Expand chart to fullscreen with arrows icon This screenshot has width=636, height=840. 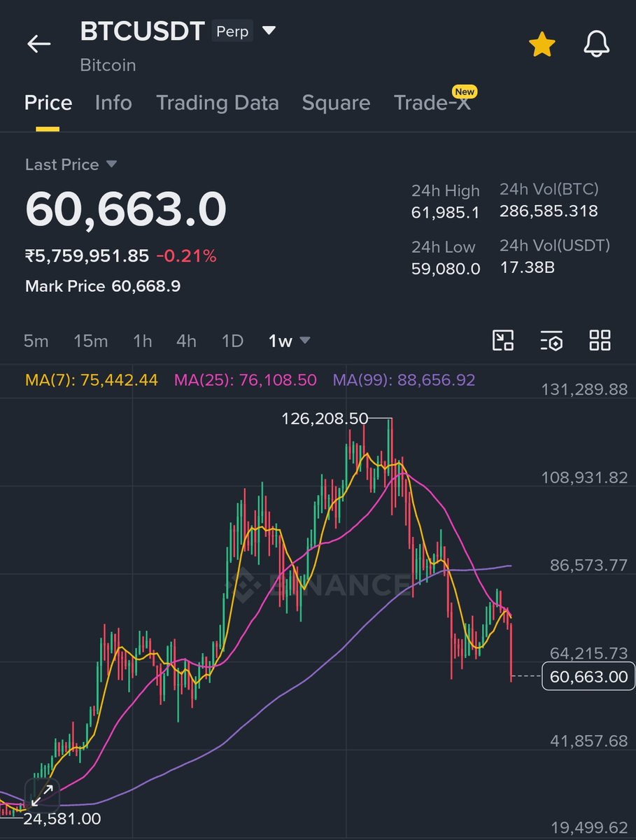[x=42, y=795]
